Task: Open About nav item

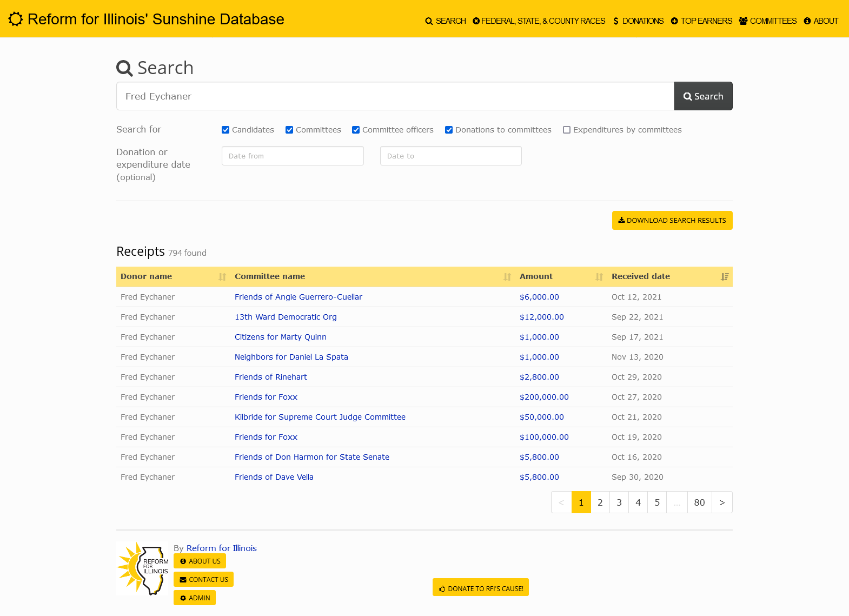Action: coord(821,21)
